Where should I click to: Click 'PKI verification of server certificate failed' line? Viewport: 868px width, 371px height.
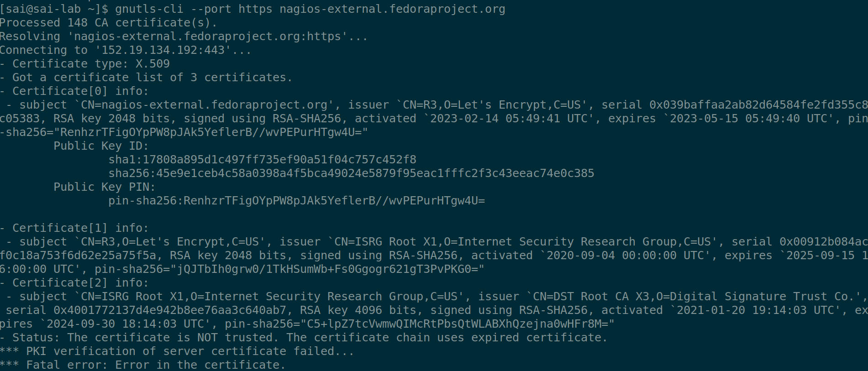coord(177,351)
